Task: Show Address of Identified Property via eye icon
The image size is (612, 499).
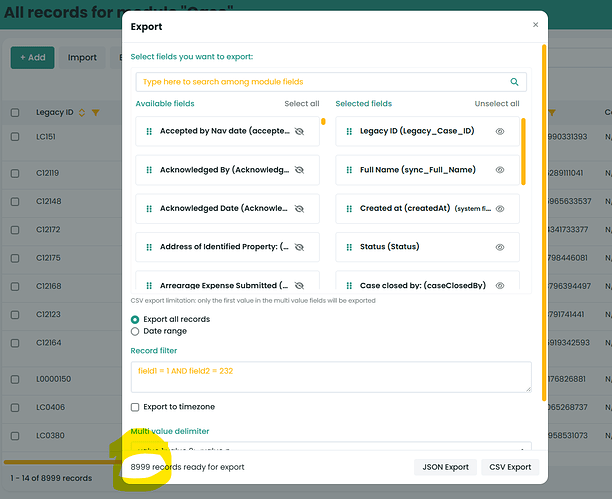Action: click(299, 247)
